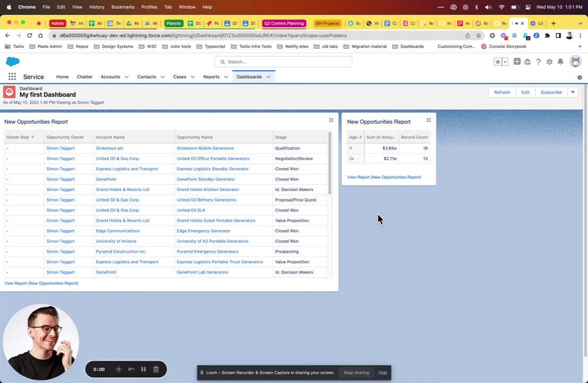
Task: Open the user profile avatar
Action: coord(575,62)
